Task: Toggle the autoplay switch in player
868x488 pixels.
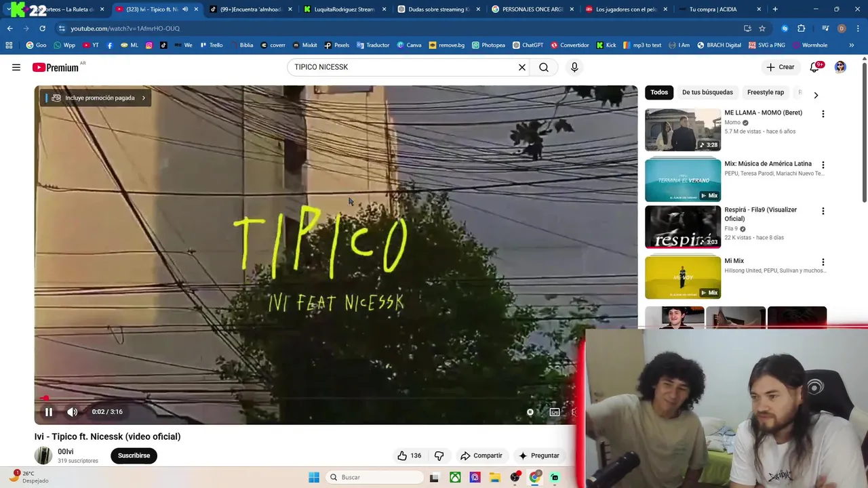Action: click(530, 412)
